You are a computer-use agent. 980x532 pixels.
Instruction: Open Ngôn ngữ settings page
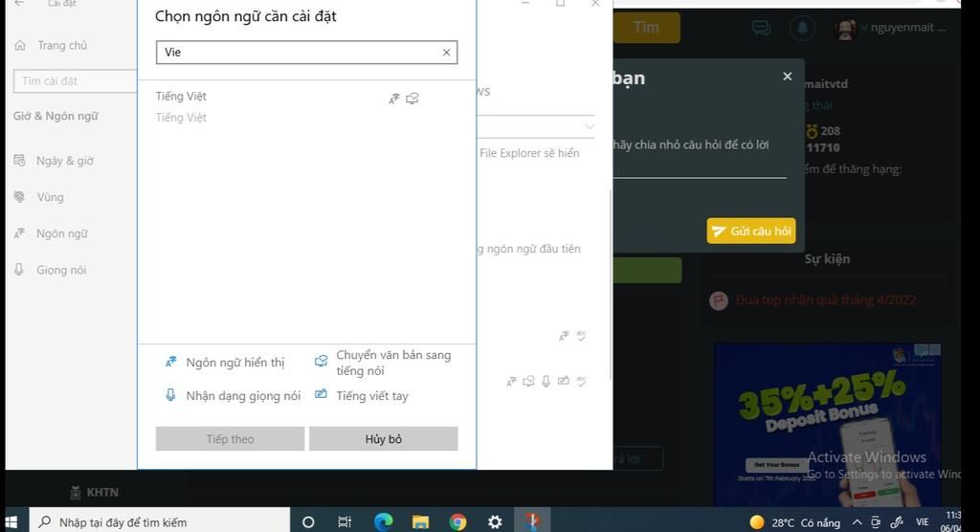tap(51, 233)
